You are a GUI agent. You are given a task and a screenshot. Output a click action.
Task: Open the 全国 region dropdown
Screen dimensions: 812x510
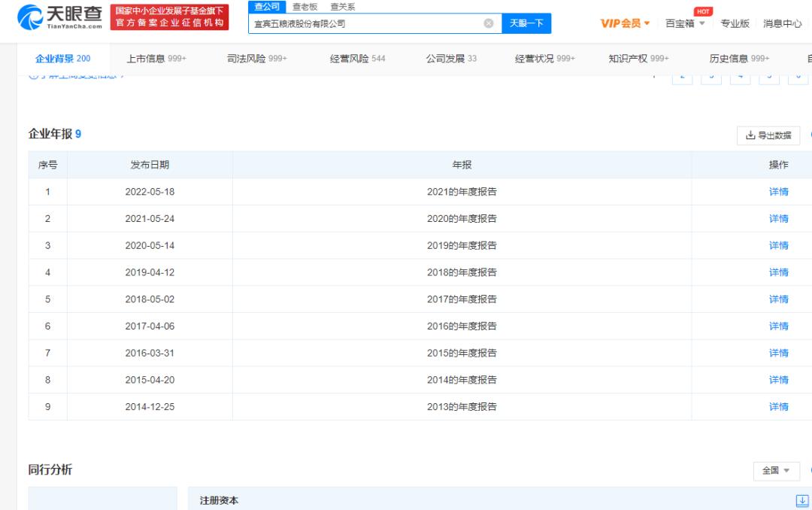point(776,471)
